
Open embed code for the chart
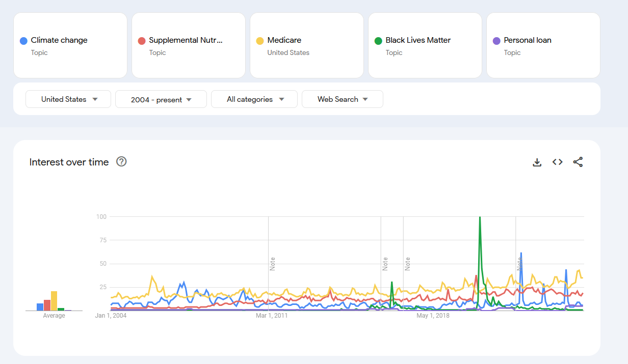(558, 162)
